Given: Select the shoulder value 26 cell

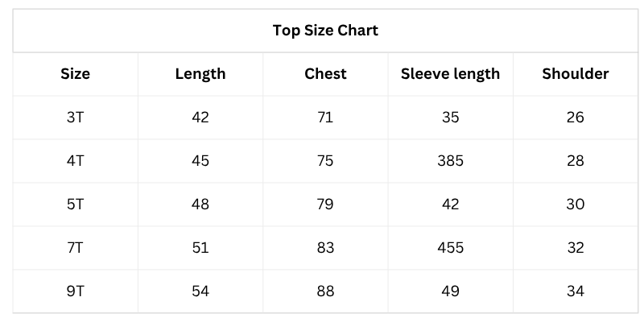Looking at the screenshot, I should pos(575,118).
